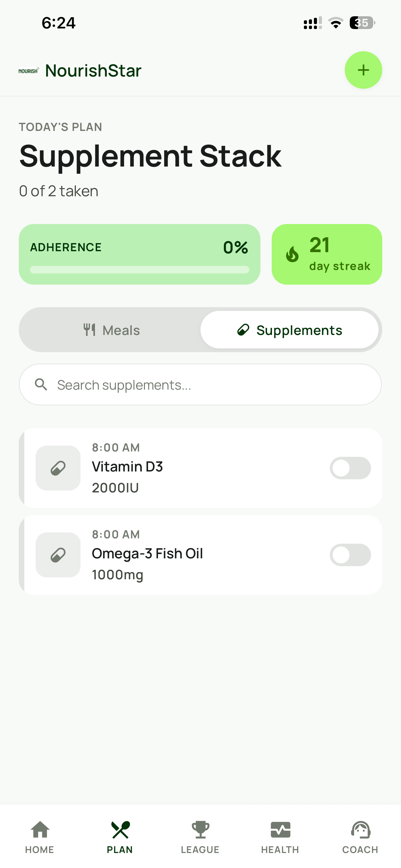Select the Plan tab icon
Screen dimensions: 401x868
click(x=120, y=830)
